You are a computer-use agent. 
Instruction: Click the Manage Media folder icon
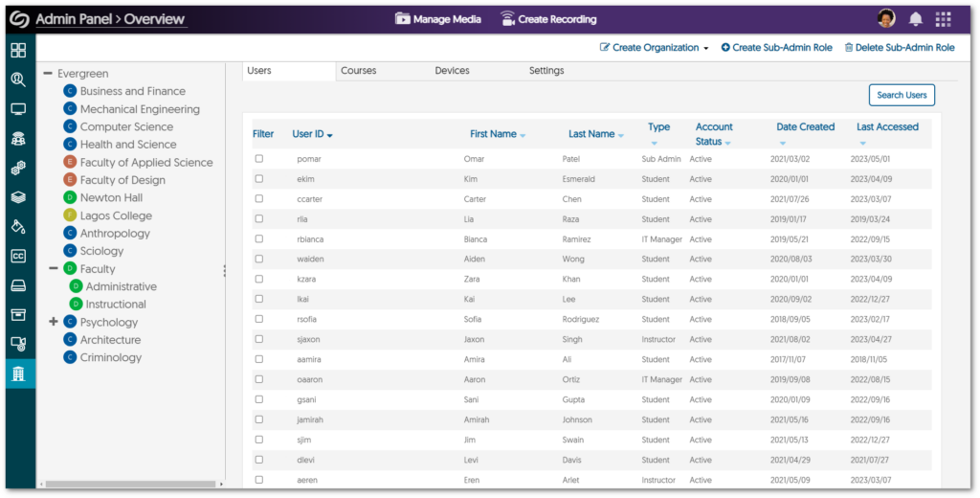[403, 19]
